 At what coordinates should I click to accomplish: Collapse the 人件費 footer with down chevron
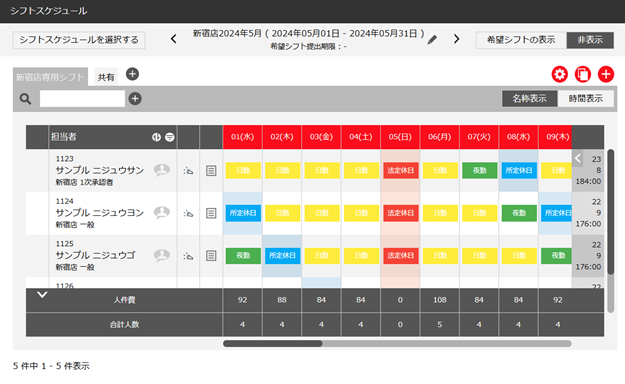pos(42,295)
